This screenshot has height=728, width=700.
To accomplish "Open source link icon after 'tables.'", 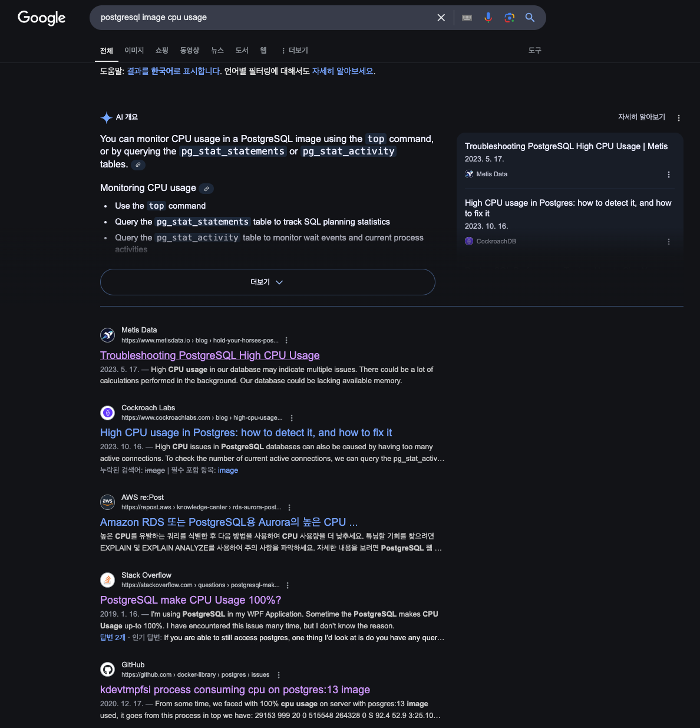I will (x=138, y=165).
